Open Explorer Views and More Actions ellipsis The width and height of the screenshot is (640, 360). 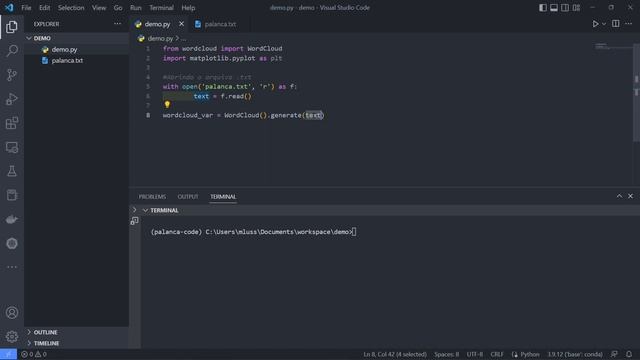[118, 24]
